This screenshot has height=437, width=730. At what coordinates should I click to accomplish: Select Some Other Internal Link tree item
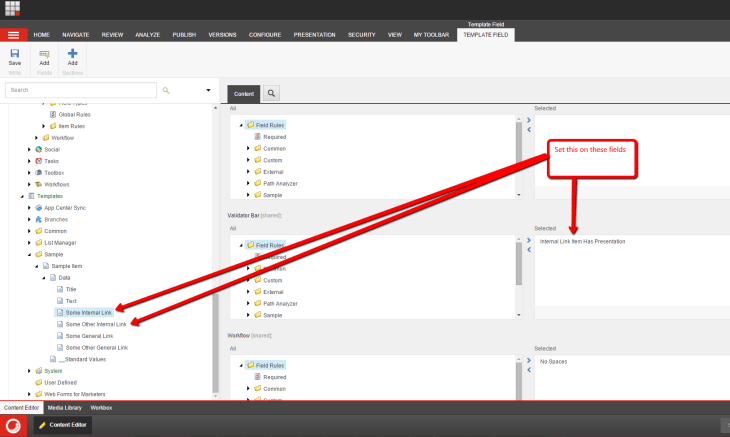tap(96, 324)
